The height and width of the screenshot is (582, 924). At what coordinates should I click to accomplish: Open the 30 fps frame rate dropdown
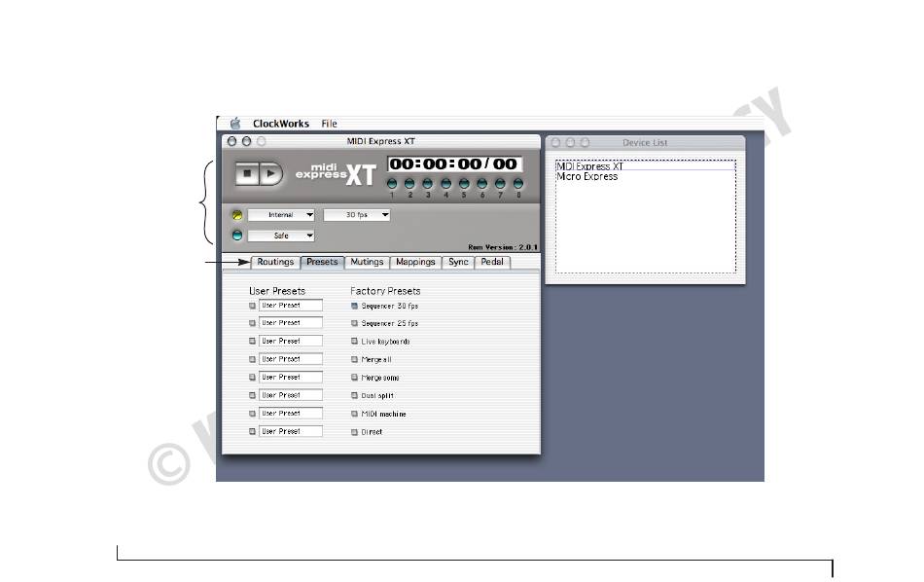point(357,215)
